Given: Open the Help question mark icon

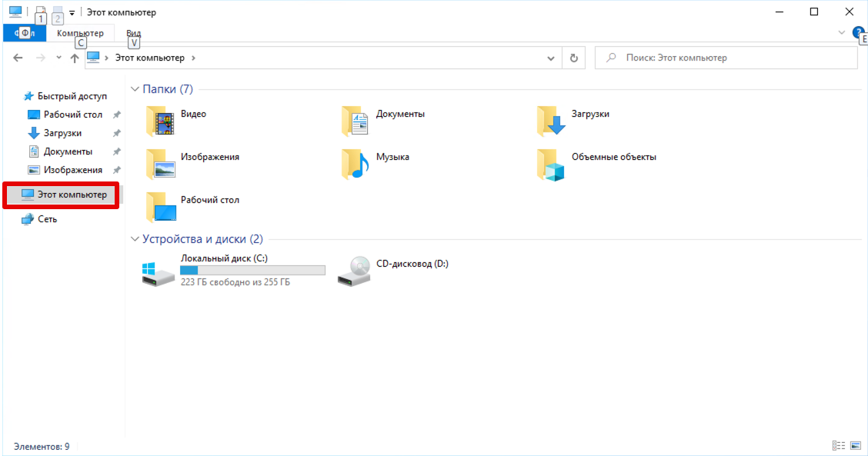Looking at the screenshot, I should (858, 32).
